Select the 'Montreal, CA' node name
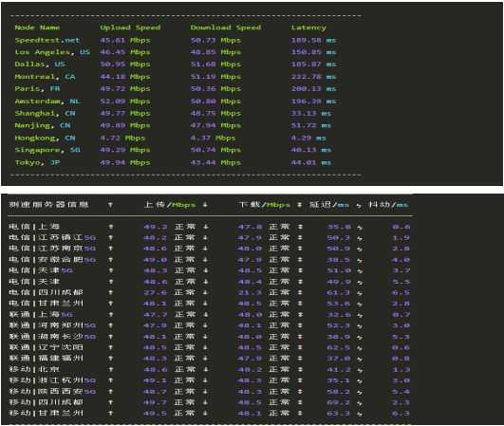The image size is (504, 426). click(45, 77)
